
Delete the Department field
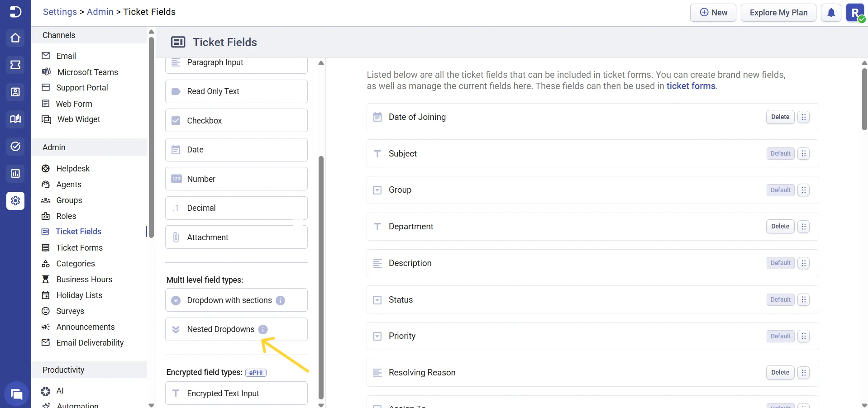click(780, 227)
